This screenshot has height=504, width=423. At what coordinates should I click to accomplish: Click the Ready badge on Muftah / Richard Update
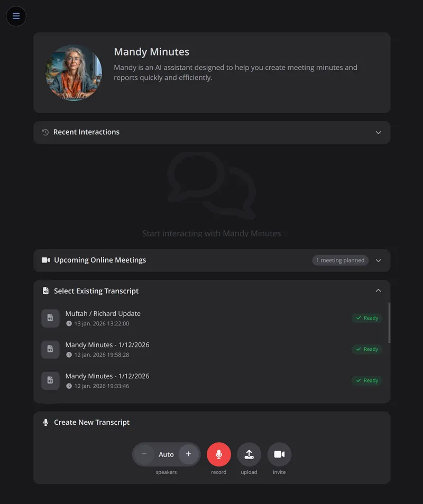click(x=366, y=318)
